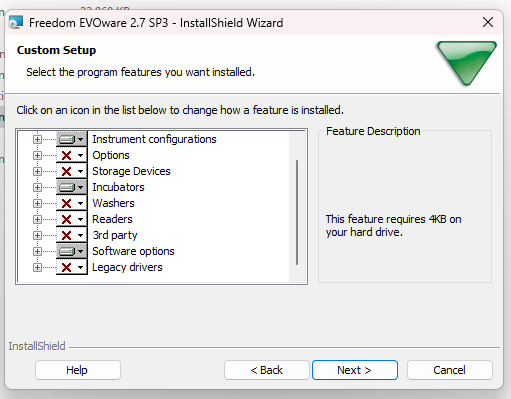
Task: Select the Software options feature
Action: (133, 251)
